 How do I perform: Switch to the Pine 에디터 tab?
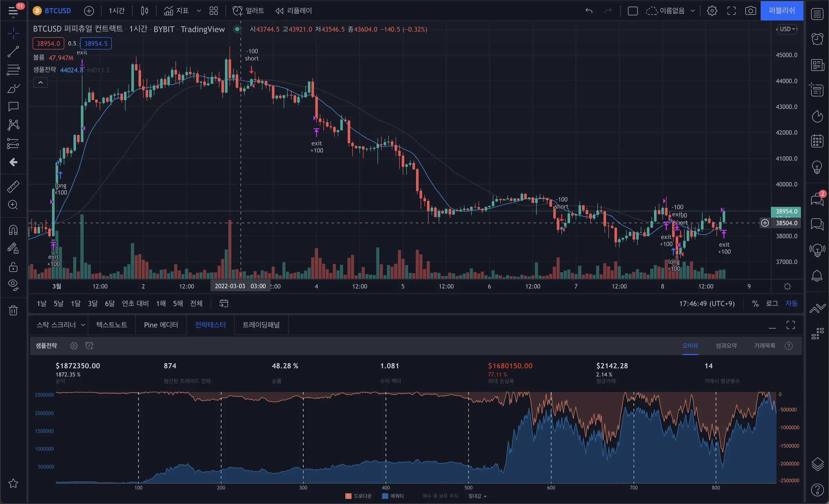pyautogui.click(x=161, y=325)
